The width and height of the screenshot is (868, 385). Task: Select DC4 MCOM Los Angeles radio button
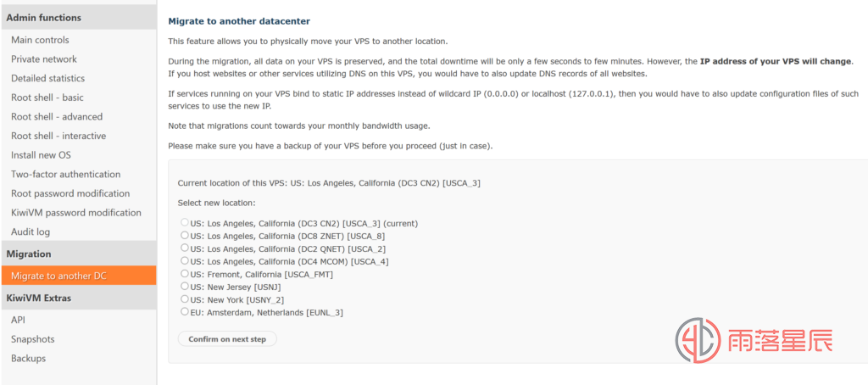click(x=184, y=261)
